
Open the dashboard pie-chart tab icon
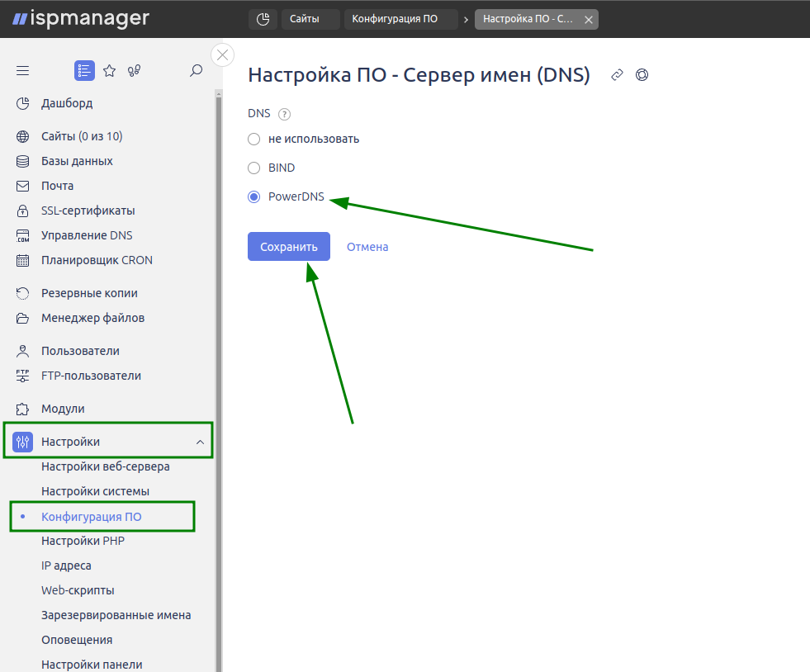(x=263, y=19)
